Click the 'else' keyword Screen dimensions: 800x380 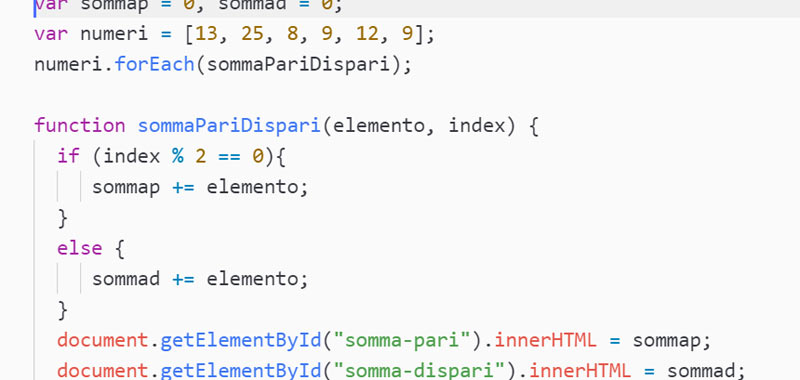[80, 248]
